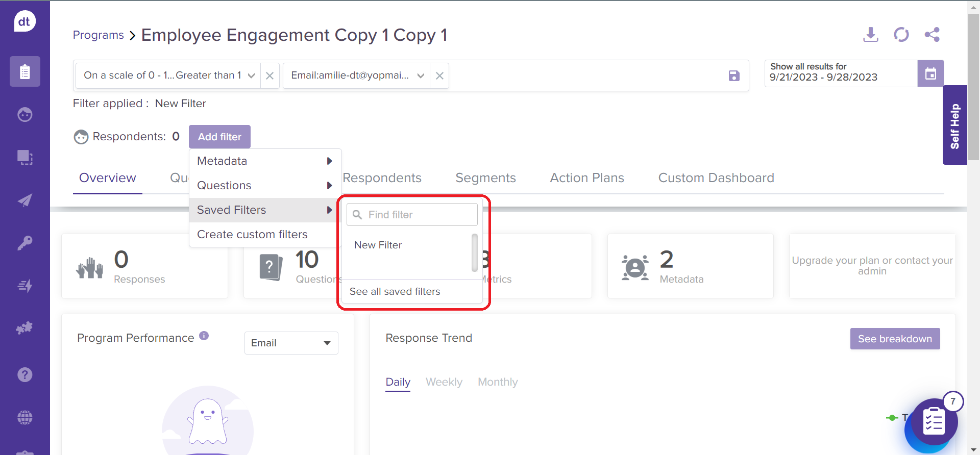Viewport: 980px width, 455px height.
Task: Click the See breakdown button
Action: (x=894, y=339)
